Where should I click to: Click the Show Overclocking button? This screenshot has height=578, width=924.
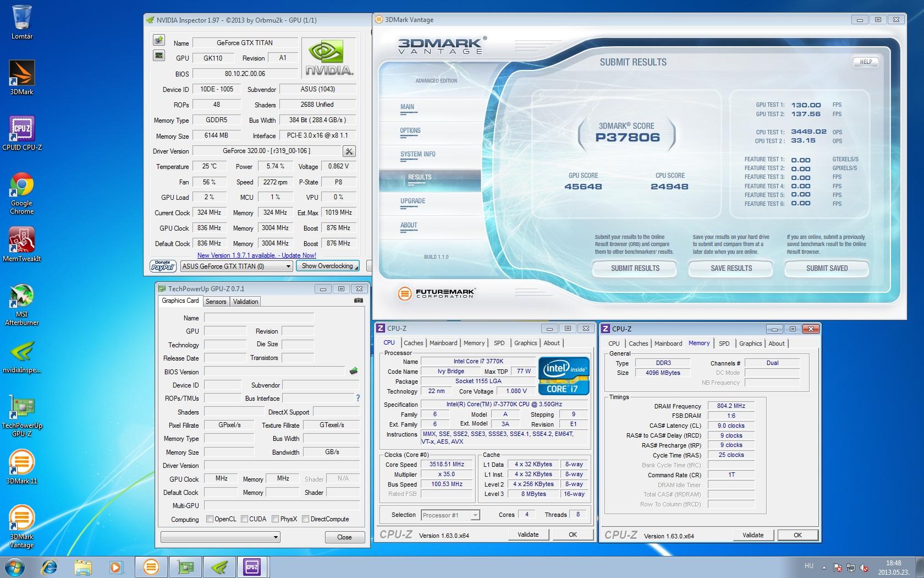pyautogui.click(x=327, y=266)
